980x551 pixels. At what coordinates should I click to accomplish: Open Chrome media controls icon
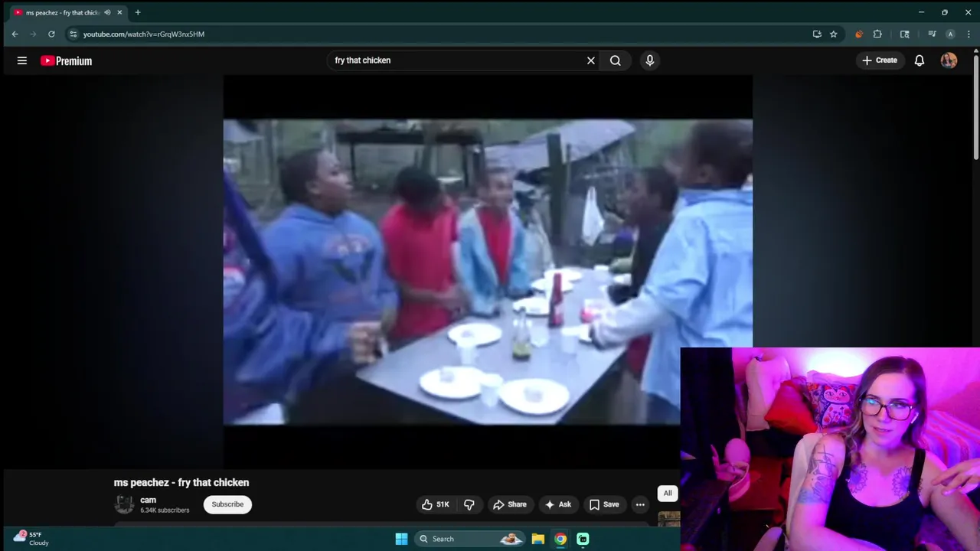(932, 34)
